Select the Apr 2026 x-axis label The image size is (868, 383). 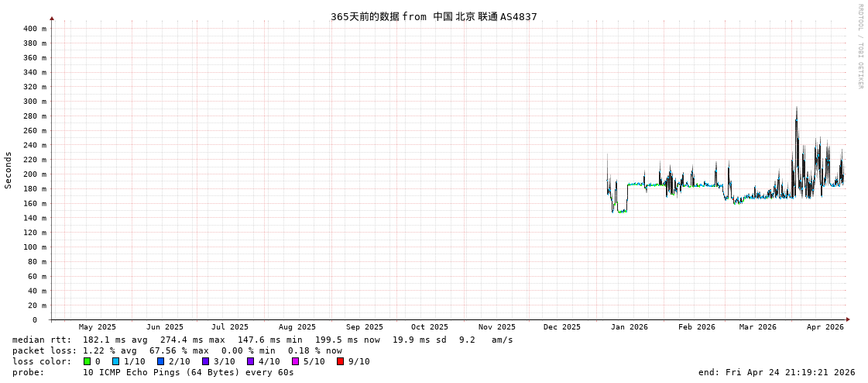[x=825, y=327]
